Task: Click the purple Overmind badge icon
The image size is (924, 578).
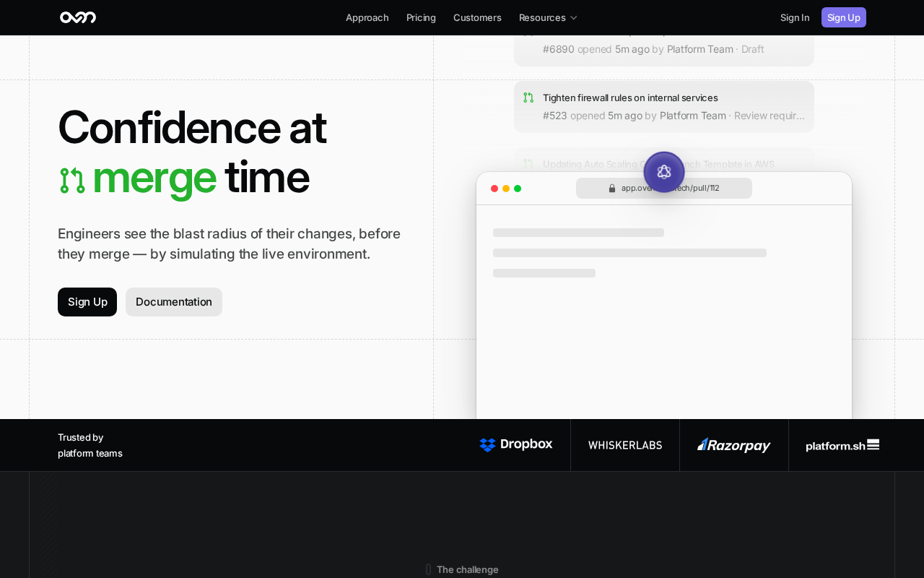Action: click(664, 172)
